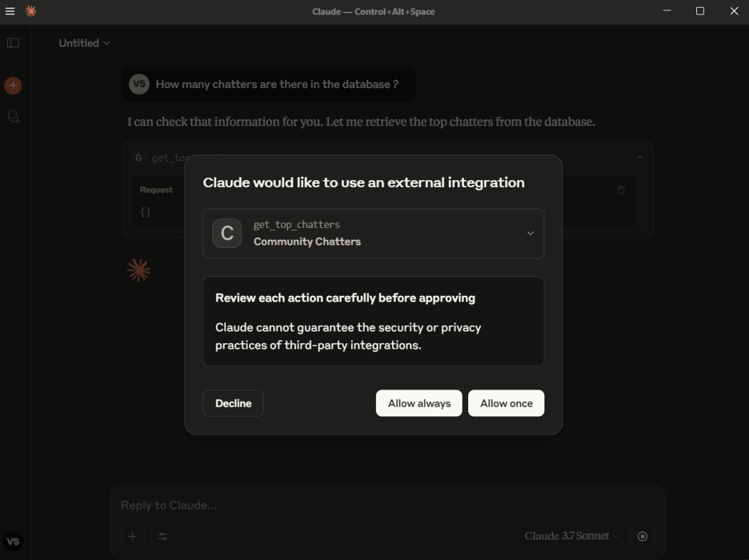Copy the request using the copy icon
Screen dimensions: 749x560
621,190
